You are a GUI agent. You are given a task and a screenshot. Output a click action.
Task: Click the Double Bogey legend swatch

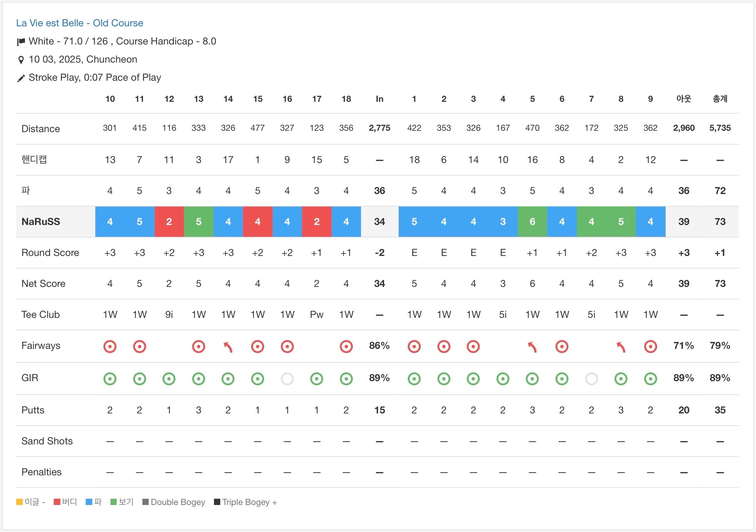coord(145,502)
